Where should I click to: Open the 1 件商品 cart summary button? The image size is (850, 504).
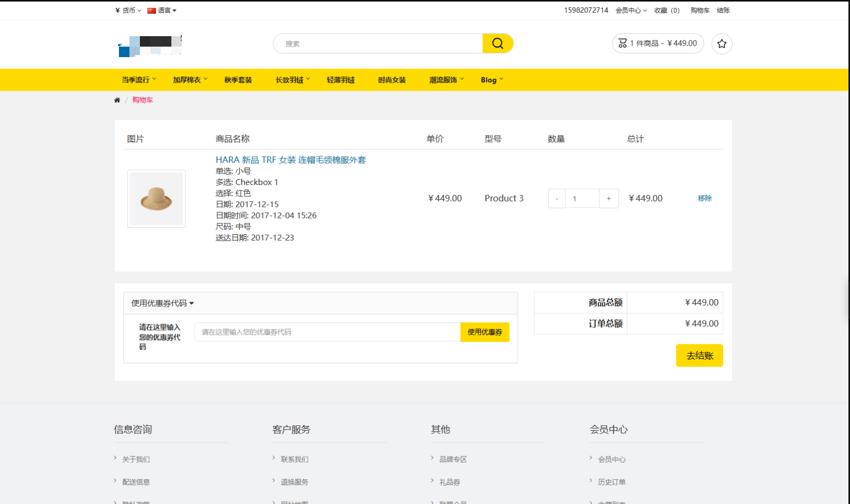tap(658, 43)
